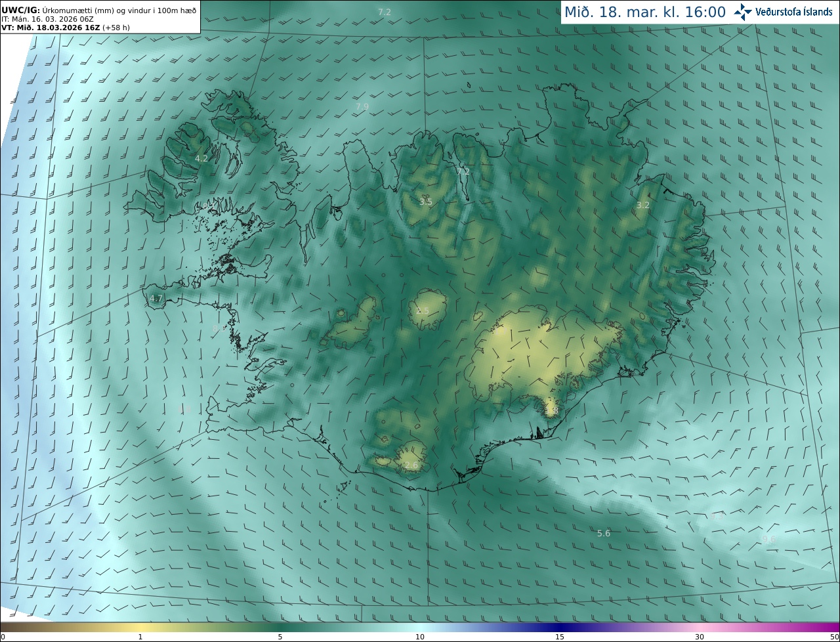The width and height of the screenshot is (840, 642).
Task: Click the 'Mið. 18. mar. kl. 16:00' timestamp
Action: coord(645,12)
